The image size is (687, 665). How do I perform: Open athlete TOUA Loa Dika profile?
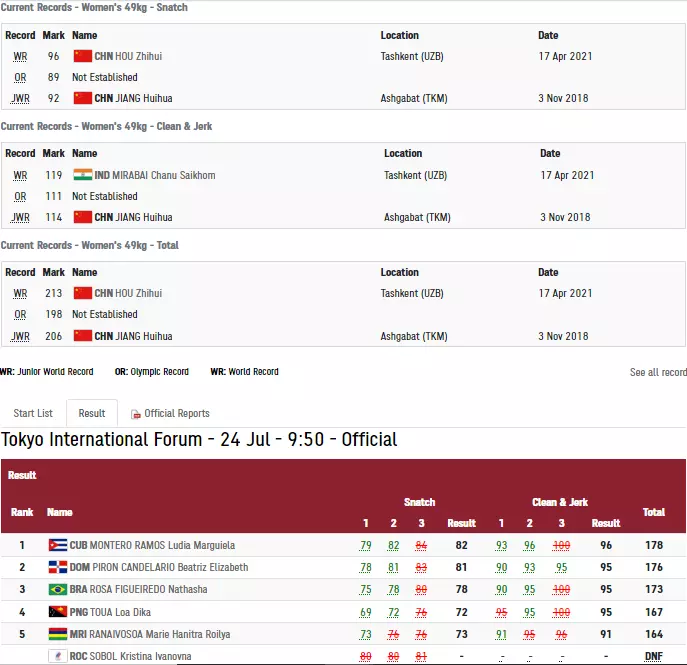(x=122, y=612)
